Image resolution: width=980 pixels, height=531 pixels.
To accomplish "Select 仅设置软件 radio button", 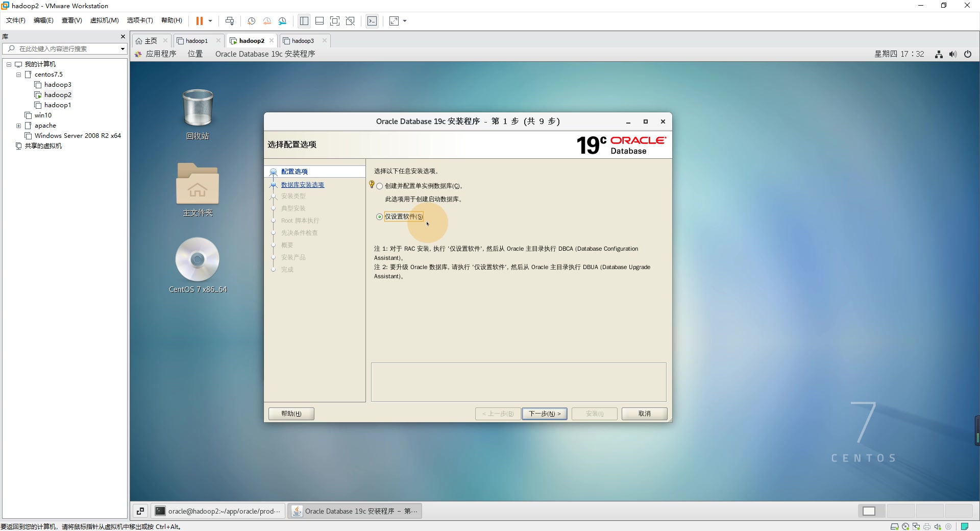I will (x=379, y=217).
